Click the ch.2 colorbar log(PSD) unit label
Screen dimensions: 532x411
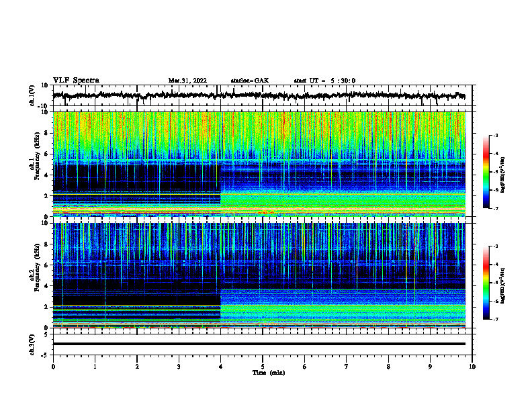pyautogui.click(x=503, y=285)
